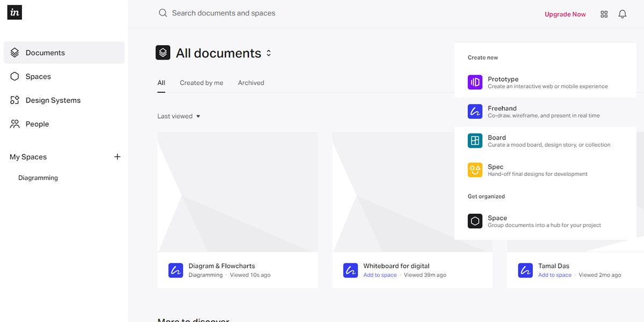This screenshot has height=322, width=644.
Task: Click Freehand icon on Whiteboard for digital card
Action: point(350,270)
